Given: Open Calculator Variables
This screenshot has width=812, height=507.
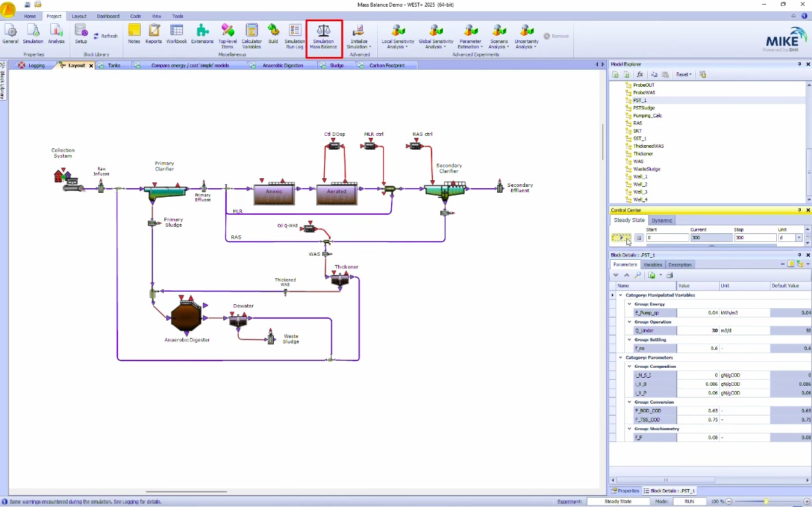Looking at the screenshot, I should pyautogui.click(x=251, y=34).
